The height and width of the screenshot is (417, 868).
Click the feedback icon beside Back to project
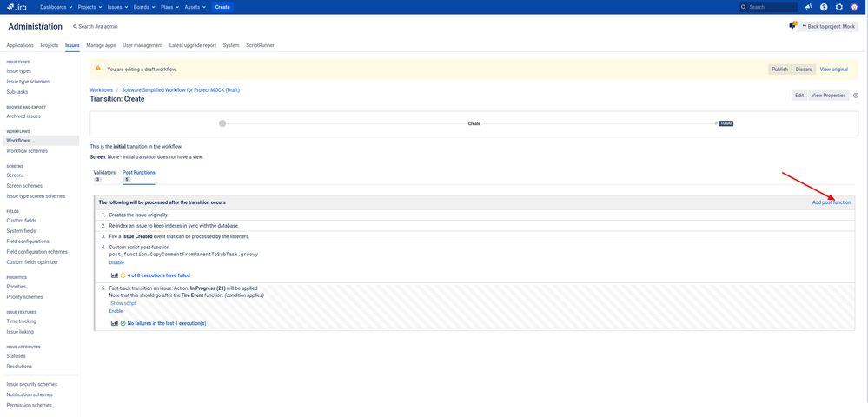tap(792, 25)
